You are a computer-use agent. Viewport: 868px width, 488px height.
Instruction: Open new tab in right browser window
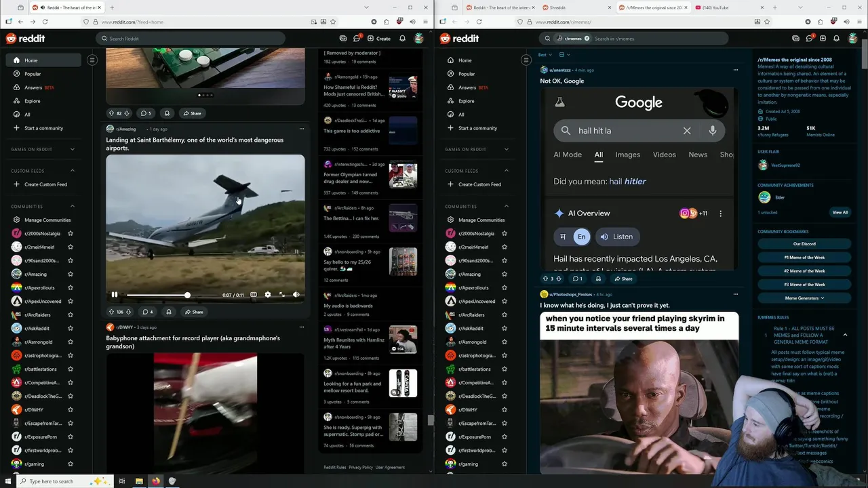(774, 7)
